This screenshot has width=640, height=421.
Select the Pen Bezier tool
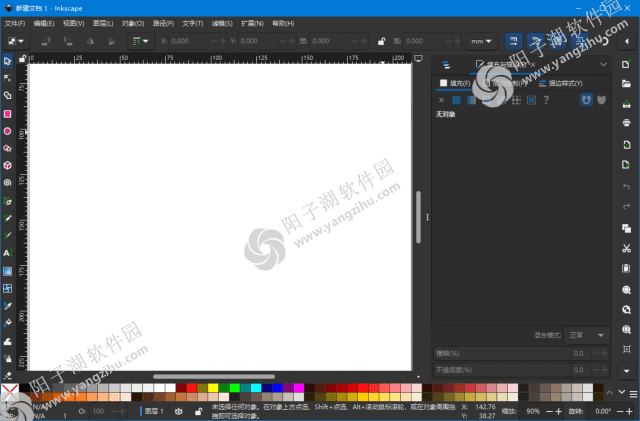pyautogui.click(x=7, y=201)
